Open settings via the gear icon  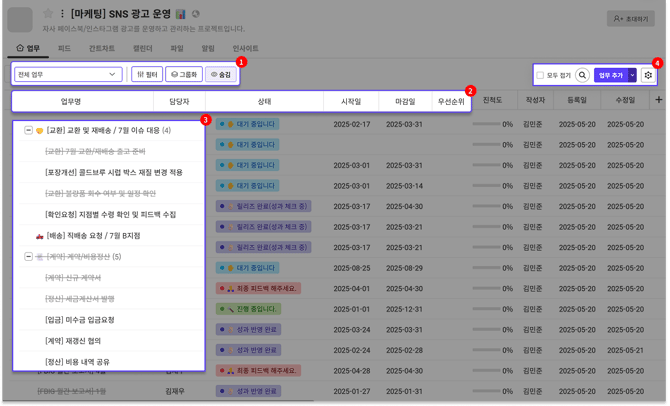click(x=648, y=75)
